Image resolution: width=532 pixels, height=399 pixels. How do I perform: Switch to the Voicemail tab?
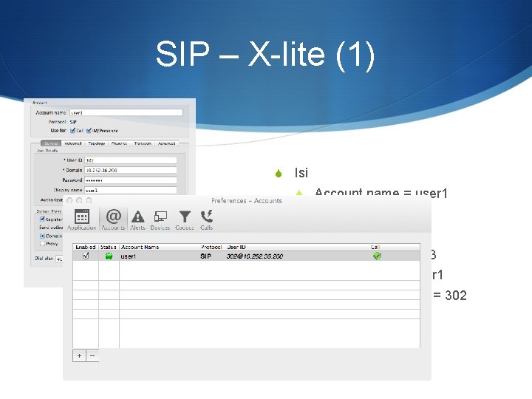point(73,143)
